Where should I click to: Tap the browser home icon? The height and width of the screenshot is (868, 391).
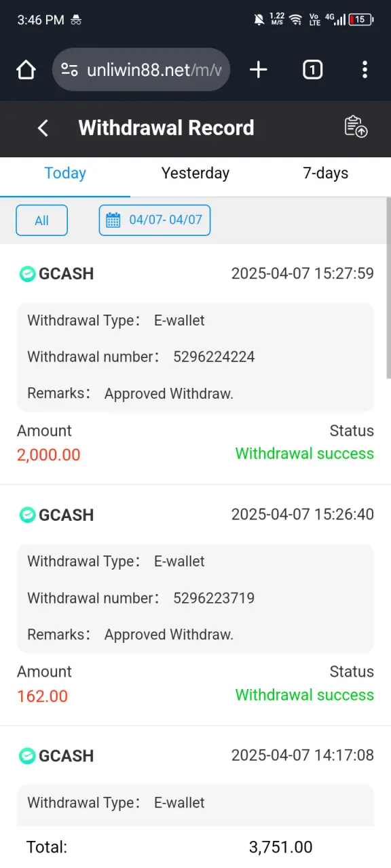(x=26, y=70)
